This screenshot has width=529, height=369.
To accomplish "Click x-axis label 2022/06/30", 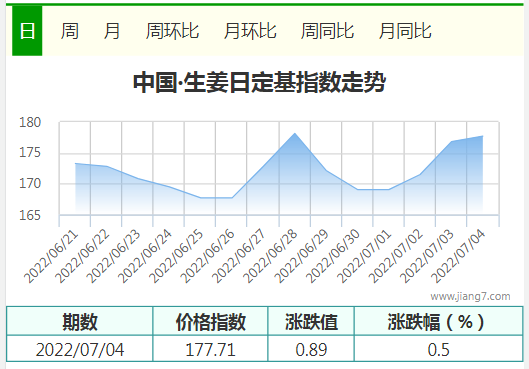I will (x=333, y=257).
